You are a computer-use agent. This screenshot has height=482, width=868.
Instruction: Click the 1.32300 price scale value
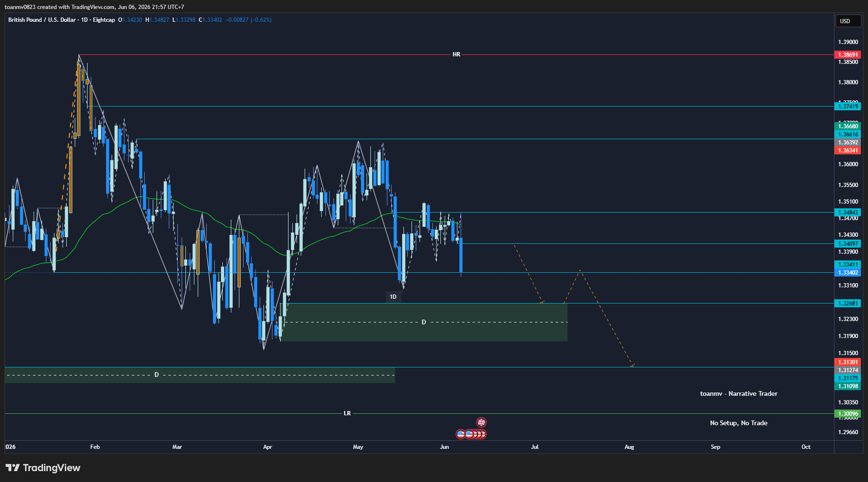pos(848,319)
